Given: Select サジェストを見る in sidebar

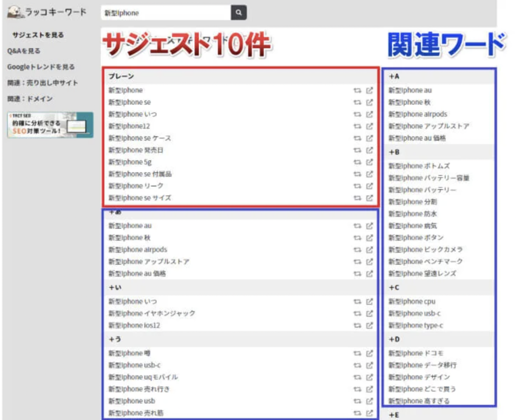Looking at the screenshot, I should point(38,35).
